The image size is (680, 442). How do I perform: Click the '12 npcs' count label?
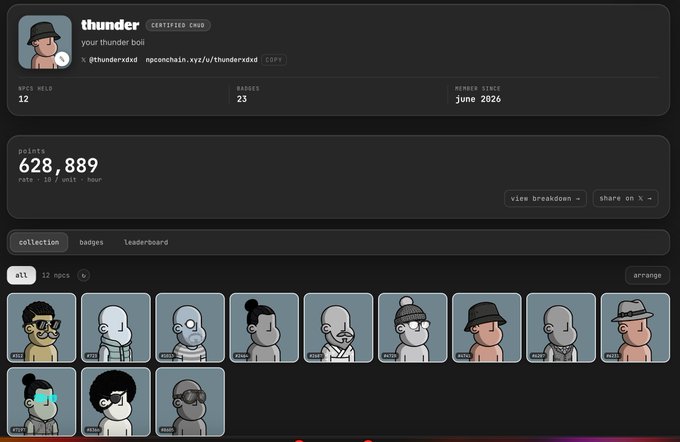pos(56,275)
